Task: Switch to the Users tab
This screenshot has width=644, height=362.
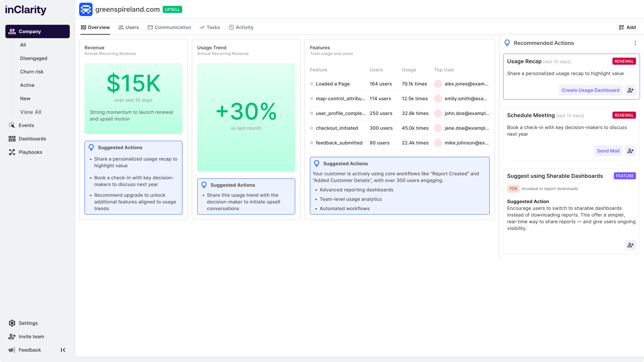Action: tap(128, 27)
